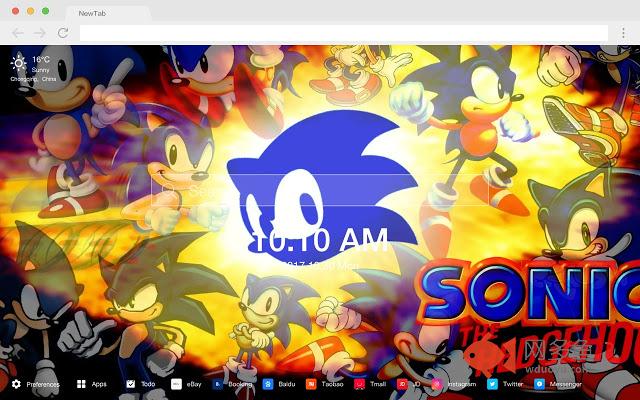The width and height of the screenshot is (640, 400).
Task: Launch the Twitter shortcut icon
Action: [492, 384]
